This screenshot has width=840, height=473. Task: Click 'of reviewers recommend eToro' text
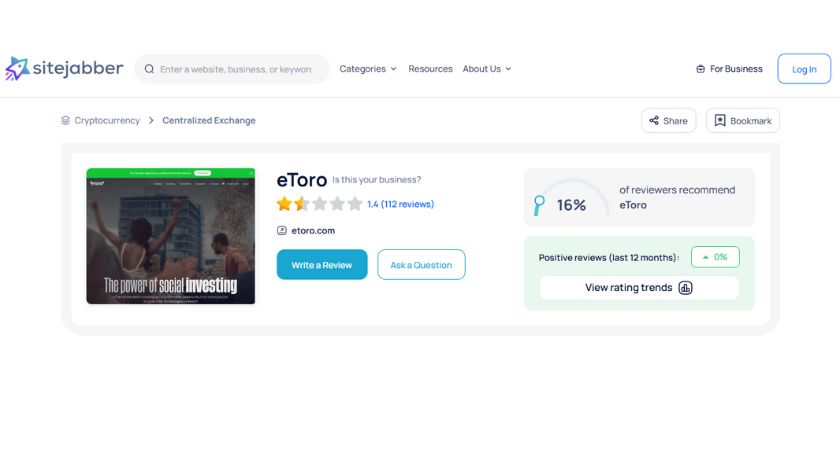(677, 197)
